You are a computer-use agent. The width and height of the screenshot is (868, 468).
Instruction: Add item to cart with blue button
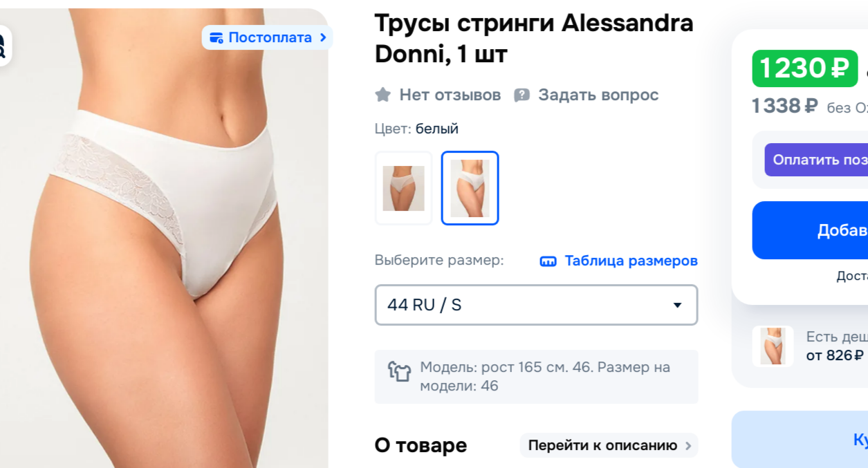coord(810,230)
